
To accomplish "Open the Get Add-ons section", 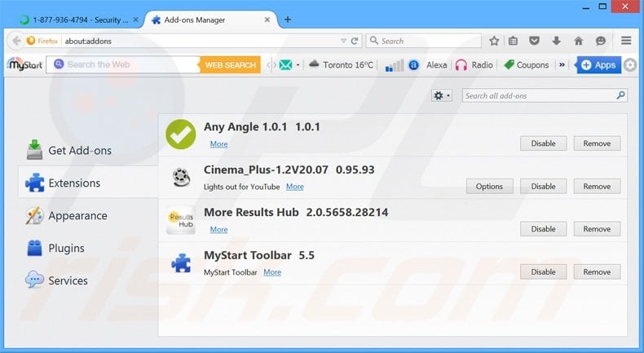I will click(x=69, y=150).
